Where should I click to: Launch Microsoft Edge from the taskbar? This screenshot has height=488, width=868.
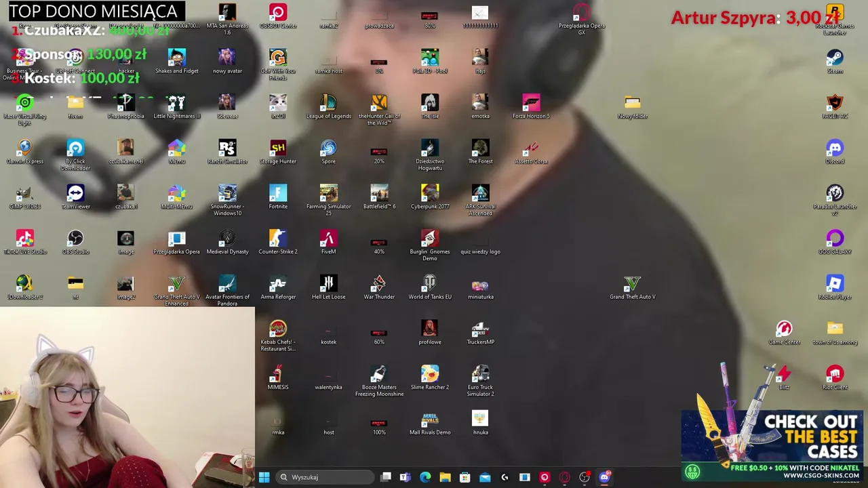pos(425,477)
